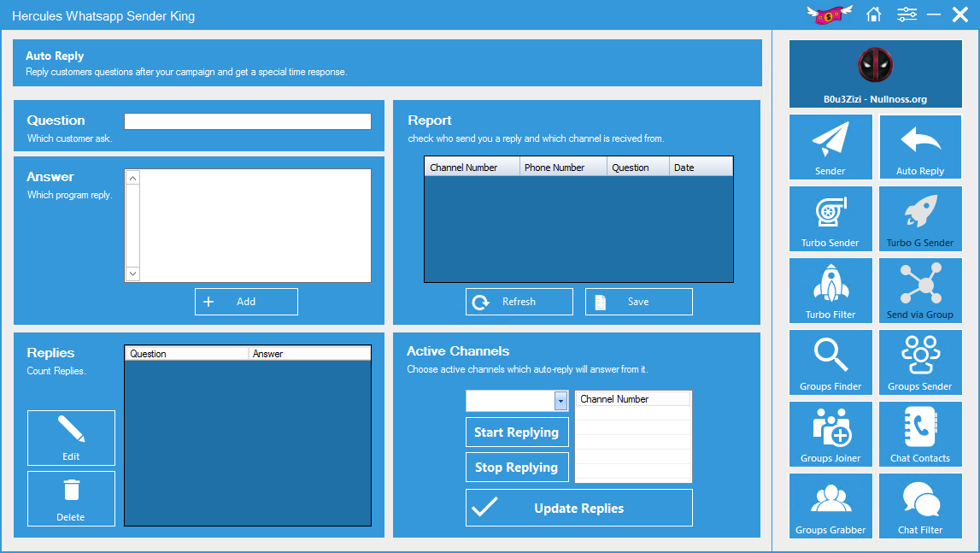Open the Chat Filter tool
This screenshot has height=553, width=980.
[x=920, y=506]
